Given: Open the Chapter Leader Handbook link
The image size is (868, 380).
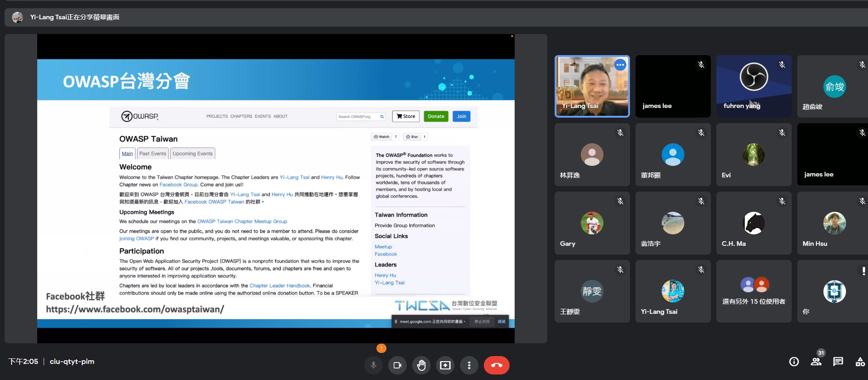Looking at the screenshot, I should coord(280,286).
